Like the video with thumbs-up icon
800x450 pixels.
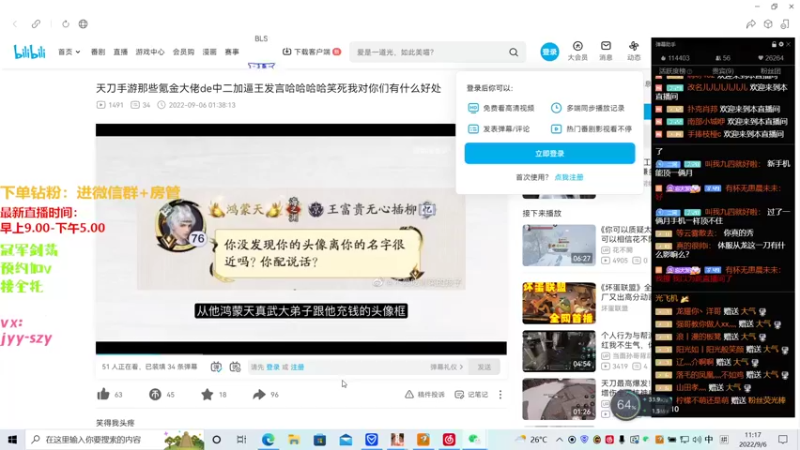click(x=103, y=394)
